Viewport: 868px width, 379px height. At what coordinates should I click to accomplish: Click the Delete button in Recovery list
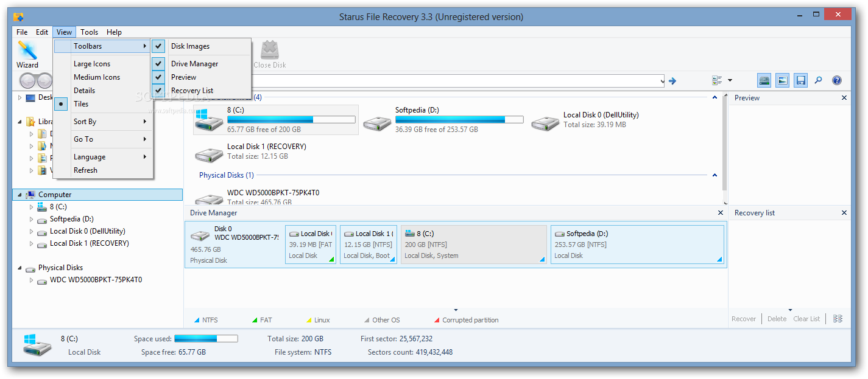[x=777, y=319]
